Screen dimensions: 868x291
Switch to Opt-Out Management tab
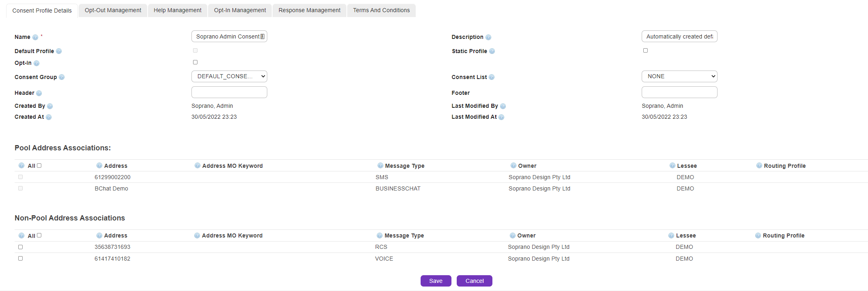(x=113, y=10)
